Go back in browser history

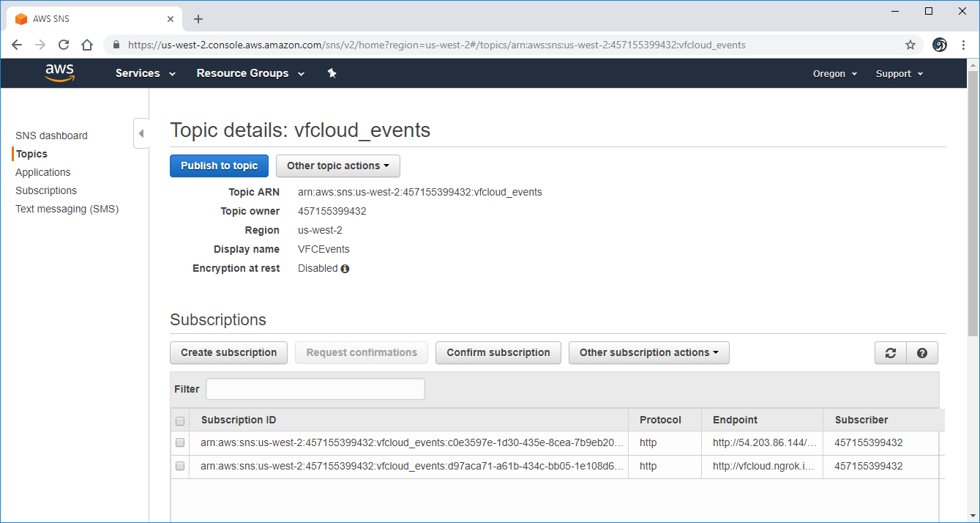(18, 45)
